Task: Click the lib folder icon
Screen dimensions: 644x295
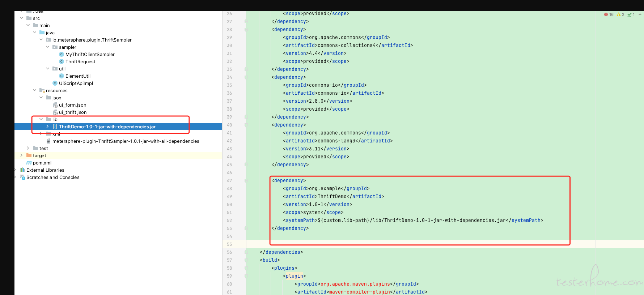Action: pos(48,119)
